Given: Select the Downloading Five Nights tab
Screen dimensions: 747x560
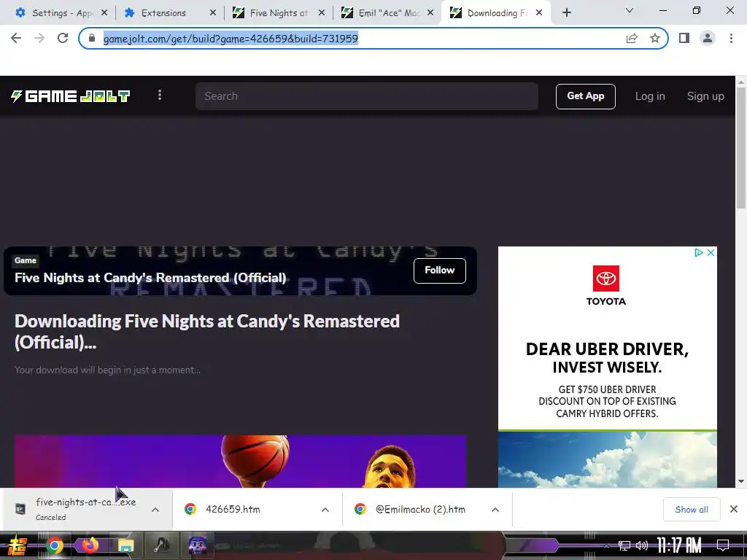Looking at the screenshot, I should point(496,13).
